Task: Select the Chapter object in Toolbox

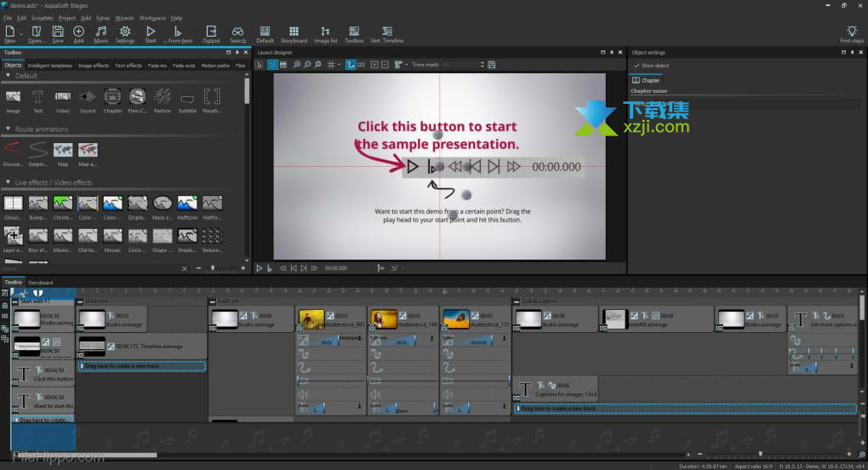Action: click(112, 100)
